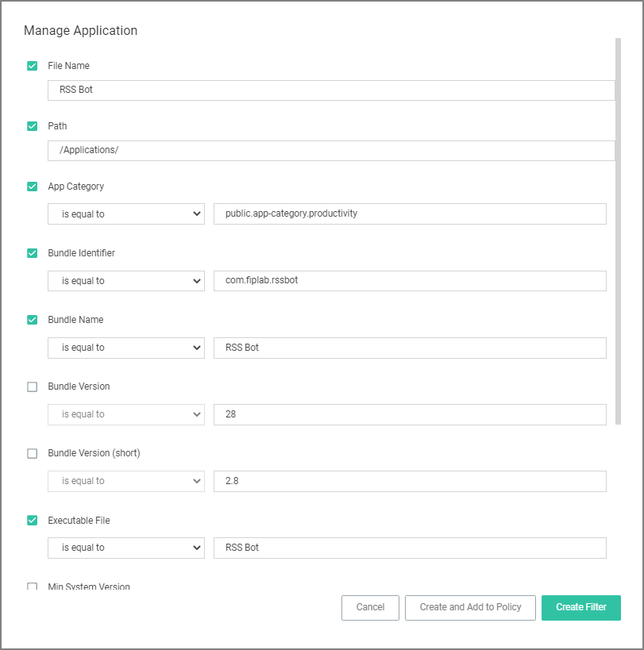
Task: Uncheck the File Name checkbox
Action: (32, 66)
